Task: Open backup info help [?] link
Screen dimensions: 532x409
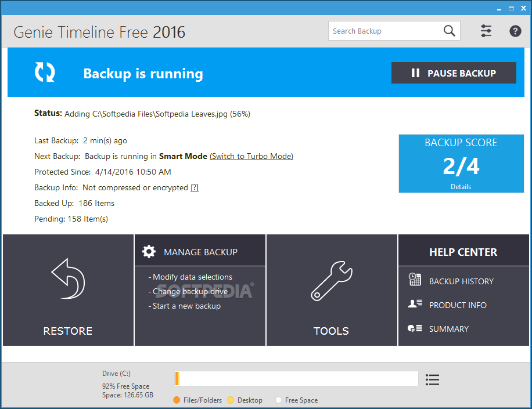Action: tap(195, 188)
